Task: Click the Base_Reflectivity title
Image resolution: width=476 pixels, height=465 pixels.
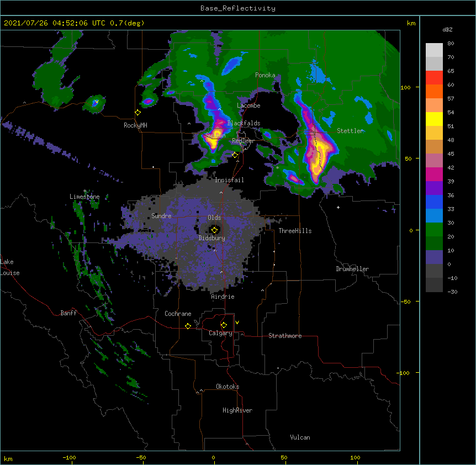Action: pos(238,8)
